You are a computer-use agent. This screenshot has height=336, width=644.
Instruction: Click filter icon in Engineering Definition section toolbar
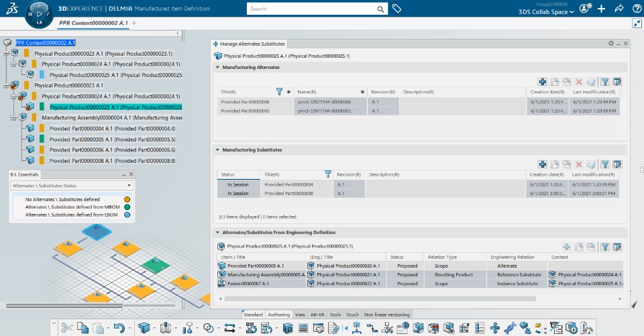click(x=605, y=247)
